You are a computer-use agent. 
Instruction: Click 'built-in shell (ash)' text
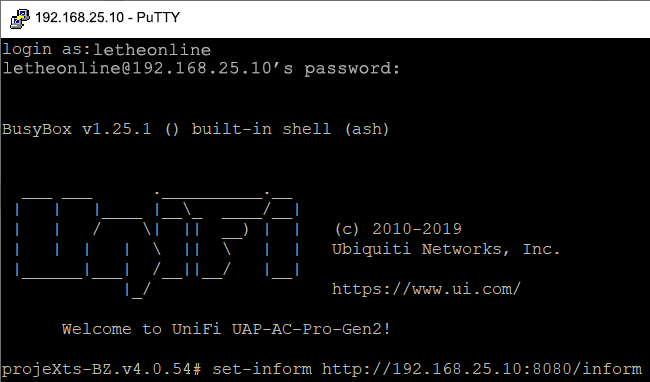tap(290, 129)
